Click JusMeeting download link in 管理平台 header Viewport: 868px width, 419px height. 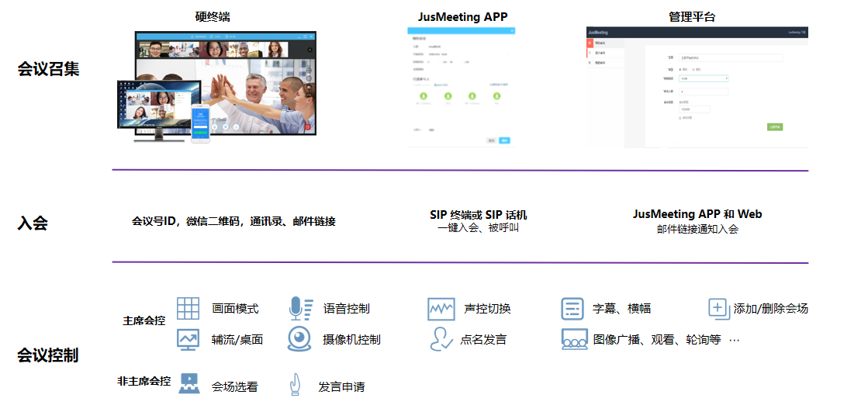point(797,32)
